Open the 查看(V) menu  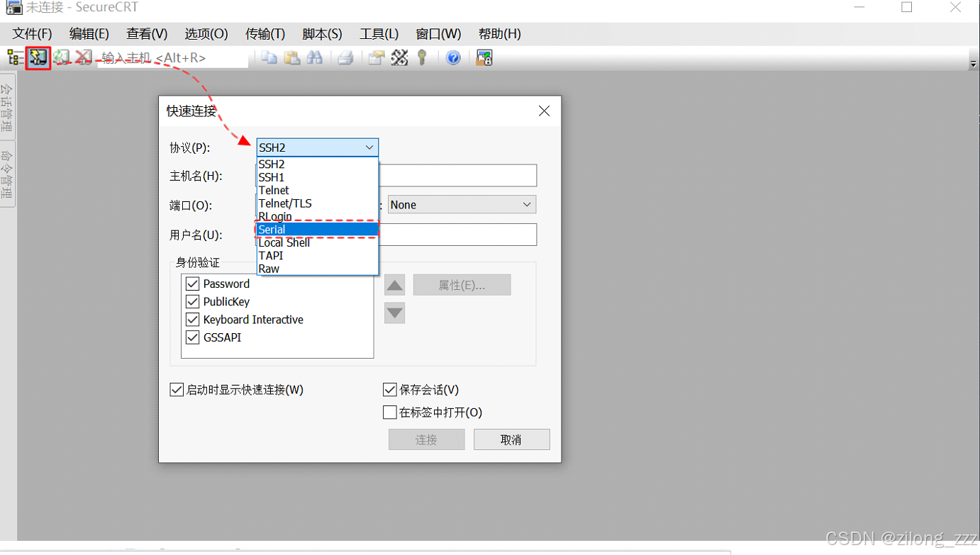(x=147, y=34)
